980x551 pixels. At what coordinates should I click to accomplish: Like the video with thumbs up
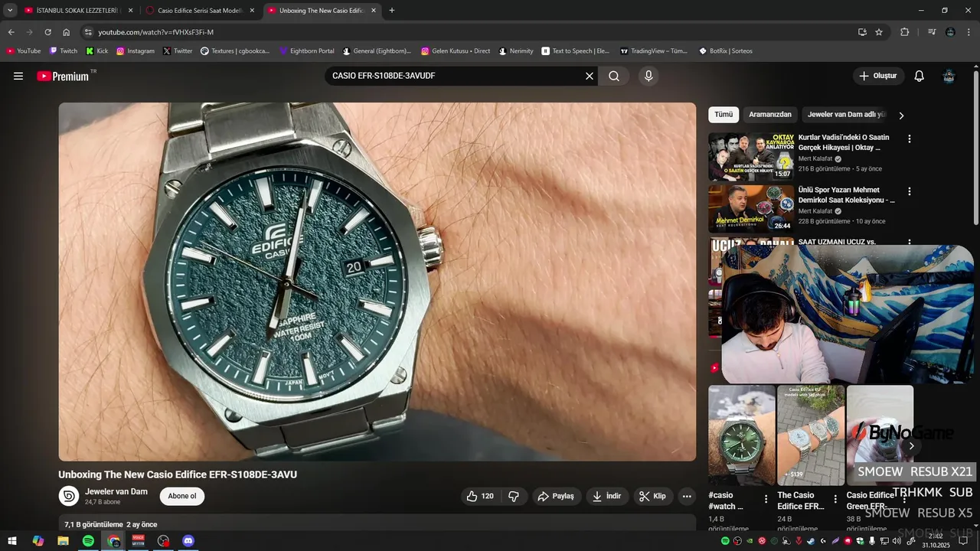pos(480,496)
